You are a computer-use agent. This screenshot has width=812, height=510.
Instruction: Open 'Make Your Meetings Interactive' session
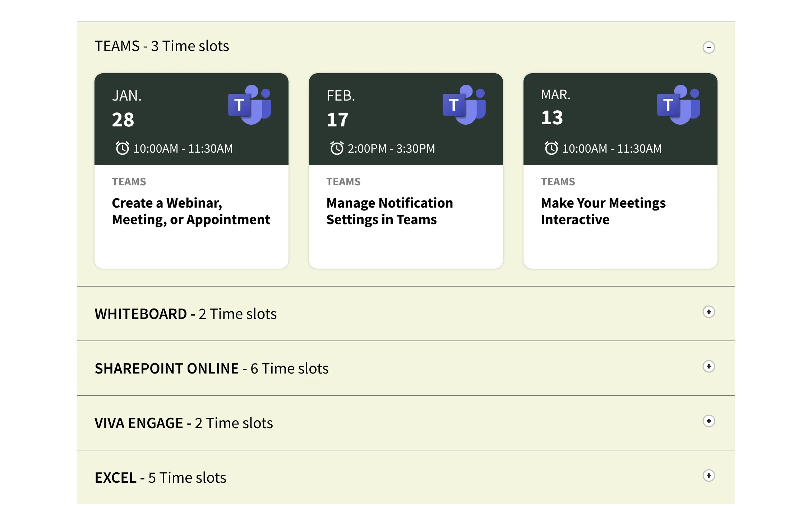(603, 211)
